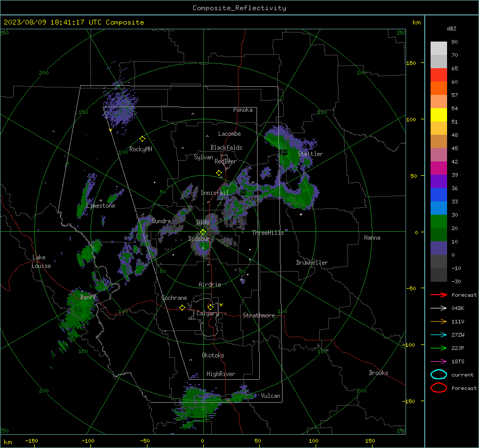Select the light gray 80–70 dBZ swatch
The width and height of the screenshot is (479, 448).
(439, 48)
